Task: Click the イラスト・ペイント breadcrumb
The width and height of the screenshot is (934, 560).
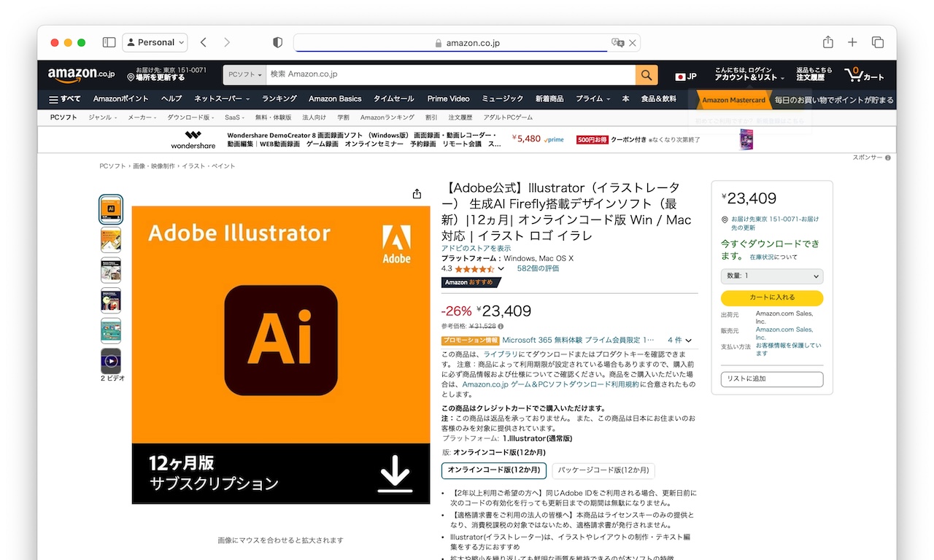Action: [x=209, y=166]
